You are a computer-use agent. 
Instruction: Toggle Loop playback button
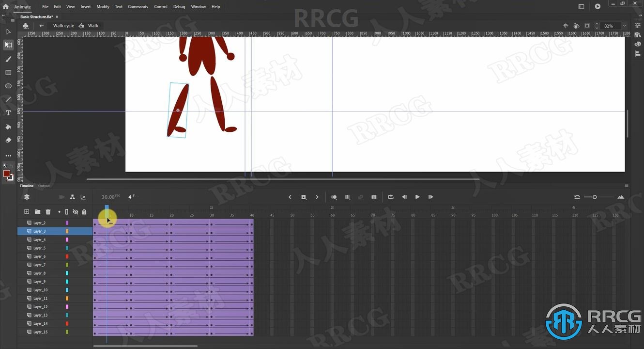[391, 197]
